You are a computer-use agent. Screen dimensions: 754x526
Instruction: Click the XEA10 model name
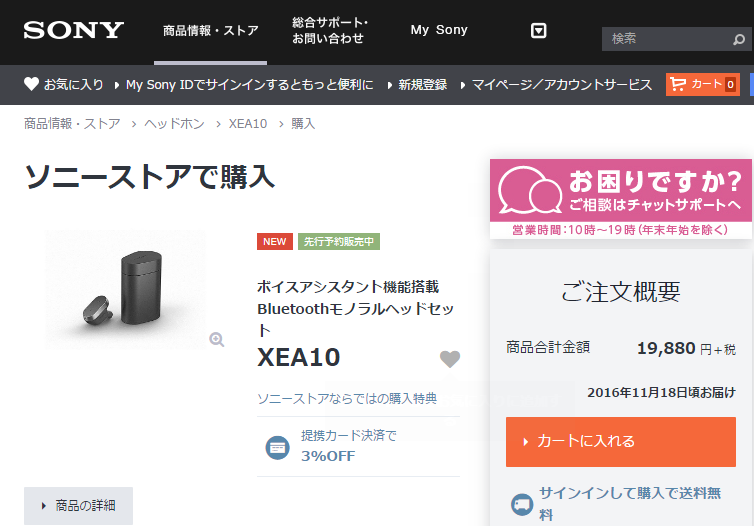pyautogui.click(x=299, y=357)
